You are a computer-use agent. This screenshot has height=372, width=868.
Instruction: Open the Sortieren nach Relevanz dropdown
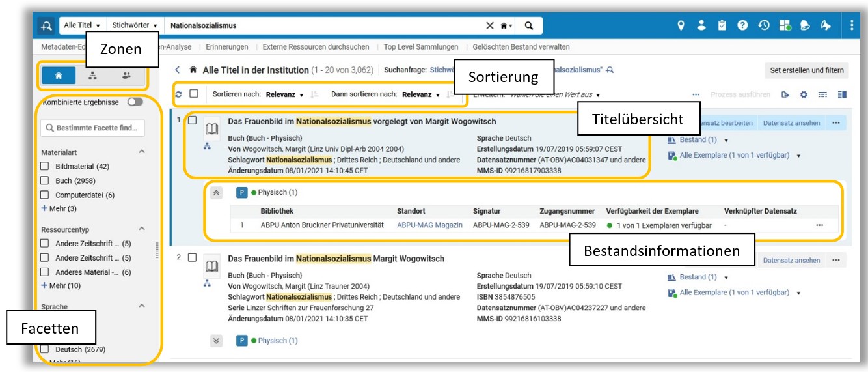pos(284,94)
